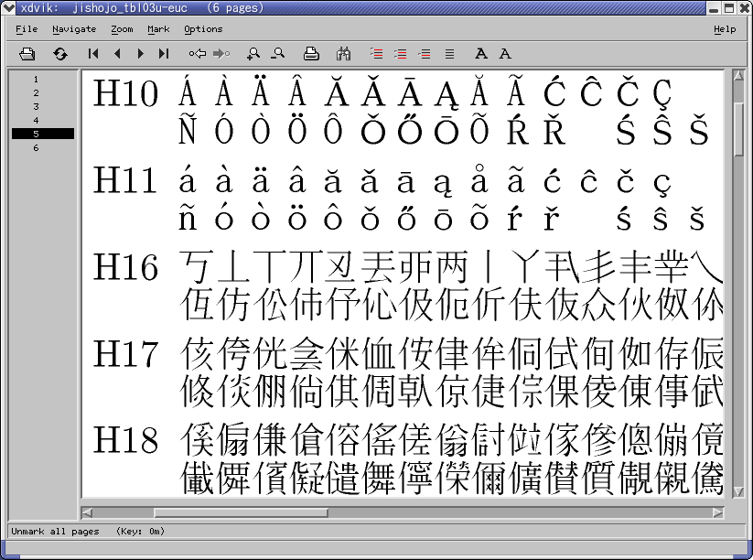This screenshot has width=753, height=560.
Task: Go back to previous hyperlink
Action: coord(198,54)
